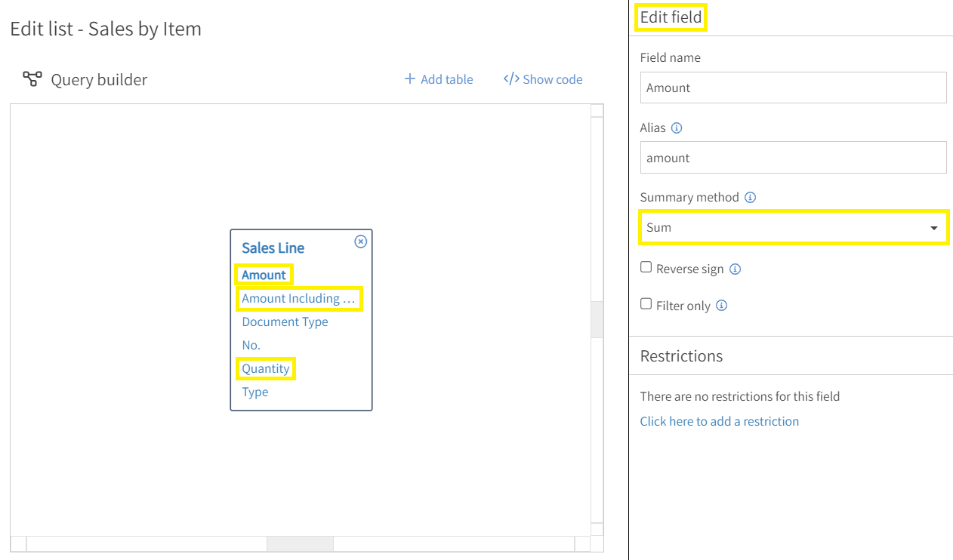Screen dimensions: 953x560
Task: Click the code icon beside Show code
Action: [512, 78]
